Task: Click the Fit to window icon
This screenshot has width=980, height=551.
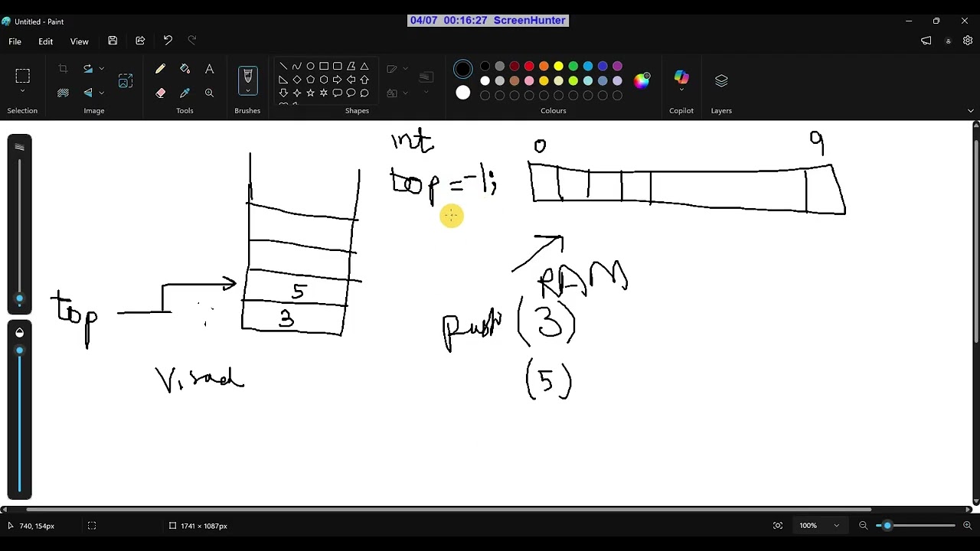Action: tap(778, 526)
